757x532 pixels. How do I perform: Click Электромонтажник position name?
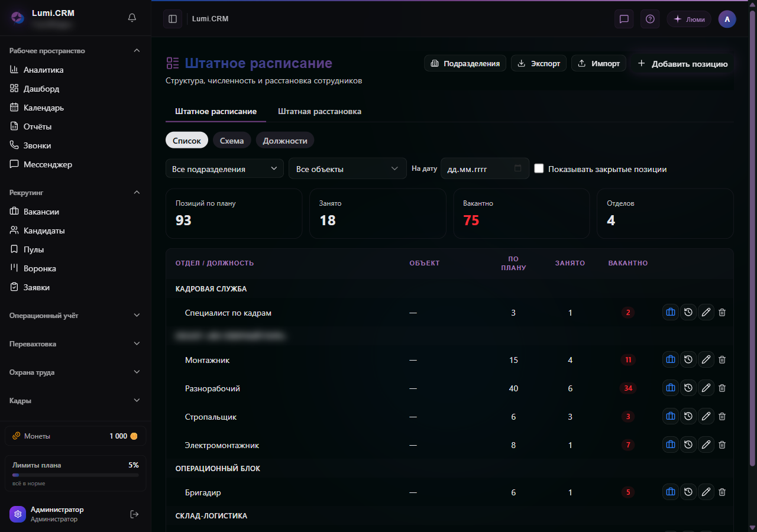(x=222, y=445)
